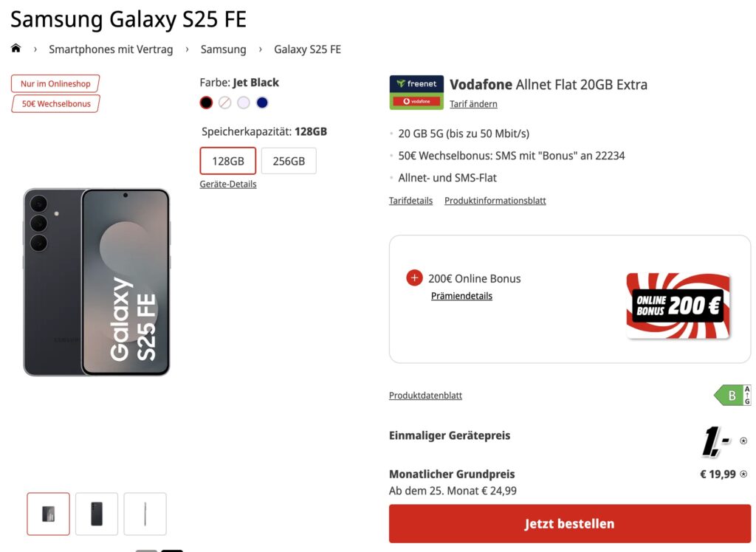The image size is (756, 552).
Task: Click the Online Bonus 200 € voucher image
Action: pos(678,306)
